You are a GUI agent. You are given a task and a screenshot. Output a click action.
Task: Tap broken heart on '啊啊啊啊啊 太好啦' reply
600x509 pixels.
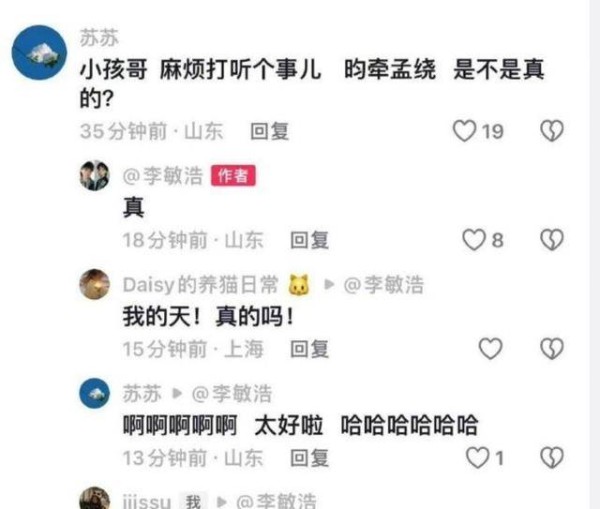[x=552, y=458]
